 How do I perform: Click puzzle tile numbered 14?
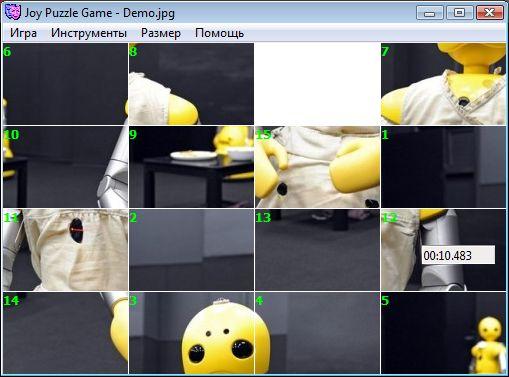[65, 333]
